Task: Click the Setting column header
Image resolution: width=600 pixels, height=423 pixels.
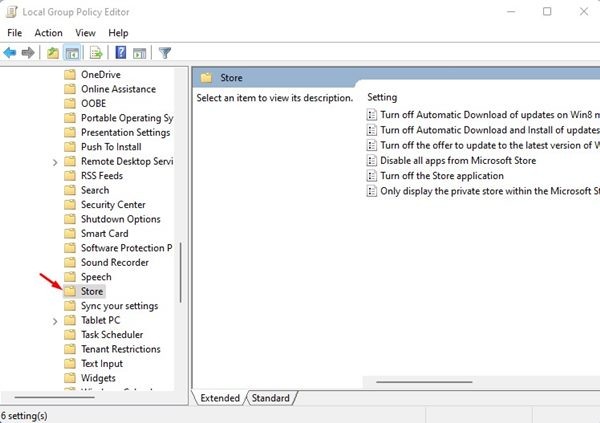Action: (382, 97)
